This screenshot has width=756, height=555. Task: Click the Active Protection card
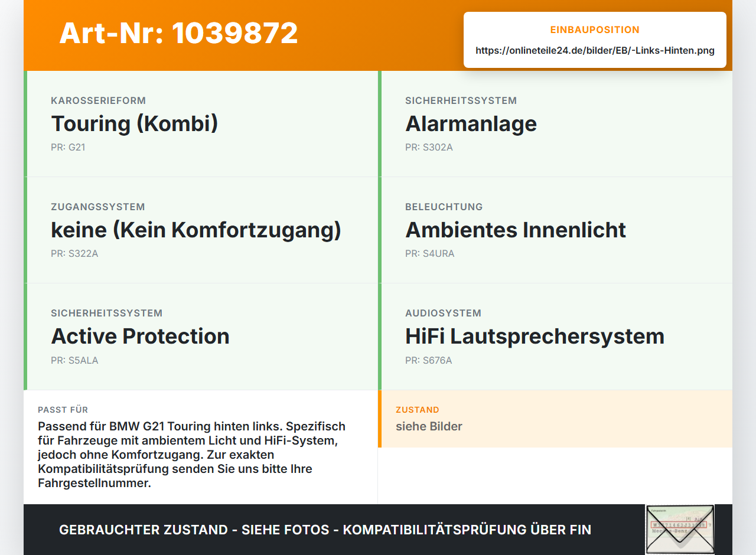click(201, 337)
